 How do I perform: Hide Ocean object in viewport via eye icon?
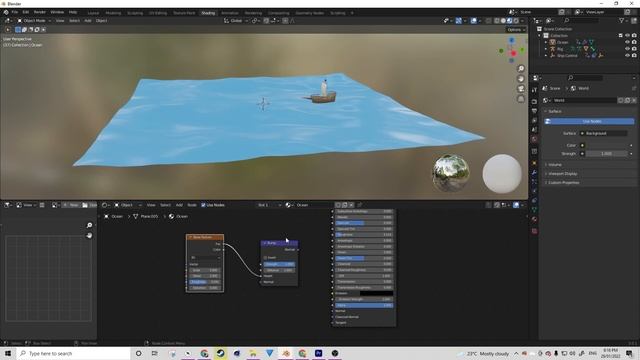(x=627, y=42)
